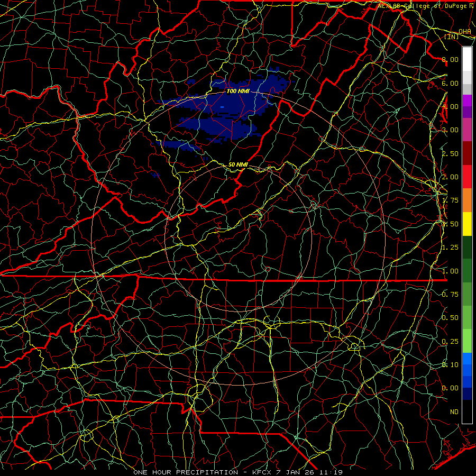Screen dimensions: 476x476
Task: Click the OHA product code label
Action: pyautogui.click(x=465, y=31)
